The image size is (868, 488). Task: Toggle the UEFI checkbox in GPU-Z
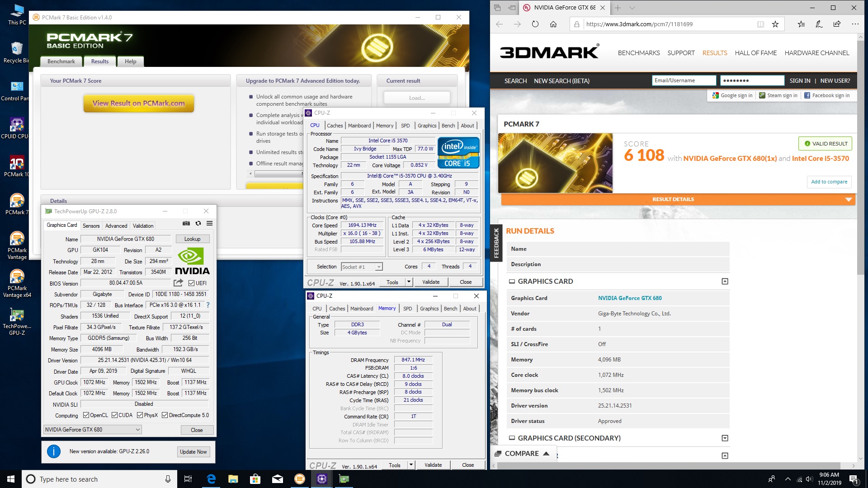click(x=191, y=283)
